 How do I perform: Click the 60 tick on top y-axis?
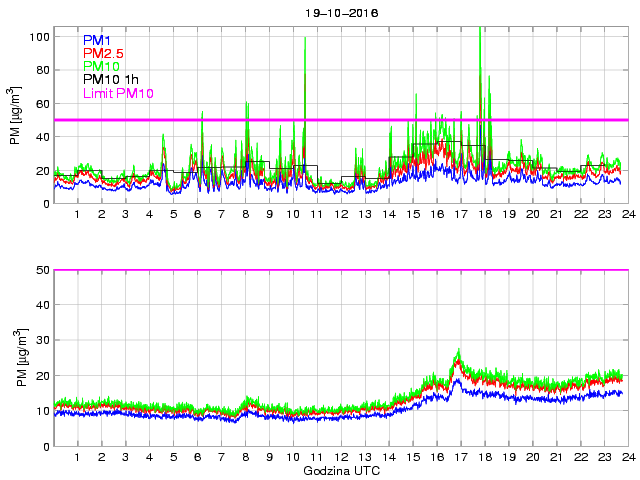point(41,104)
